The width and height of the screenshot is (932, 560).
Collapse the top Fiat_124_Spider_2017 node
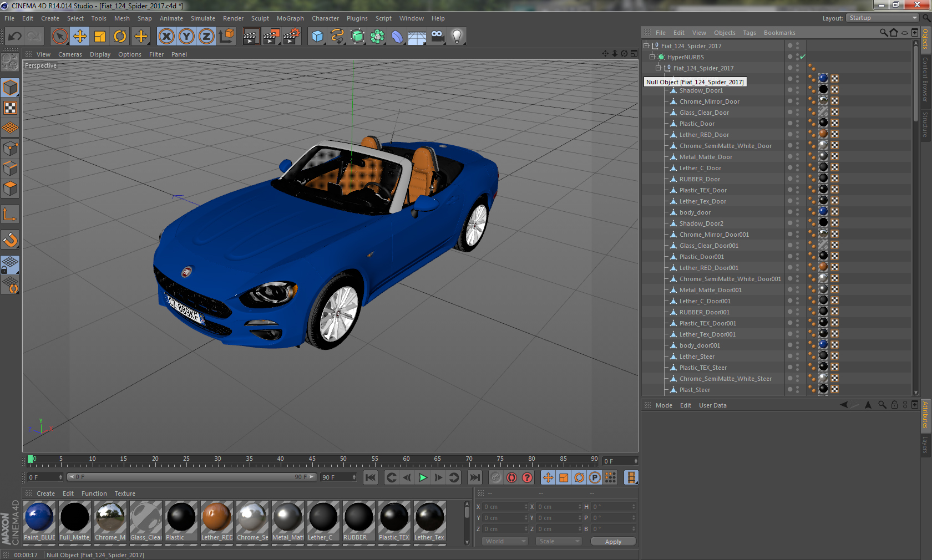(x=646, y=45)
